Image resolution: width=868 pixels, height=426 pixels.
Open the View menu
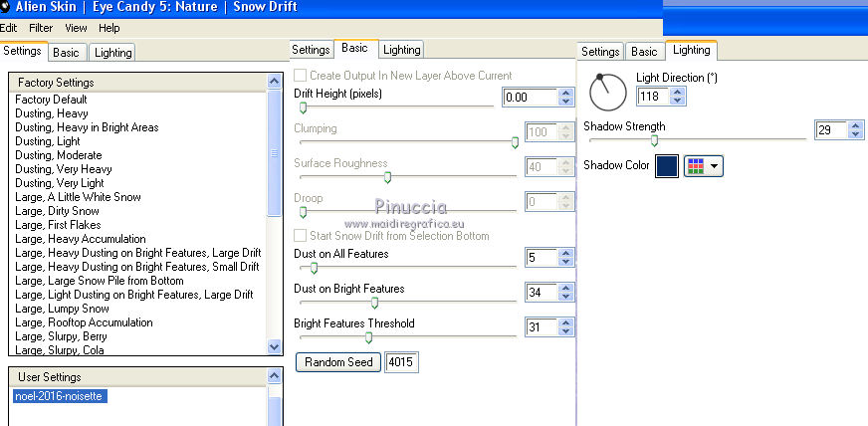click(76, 28)
